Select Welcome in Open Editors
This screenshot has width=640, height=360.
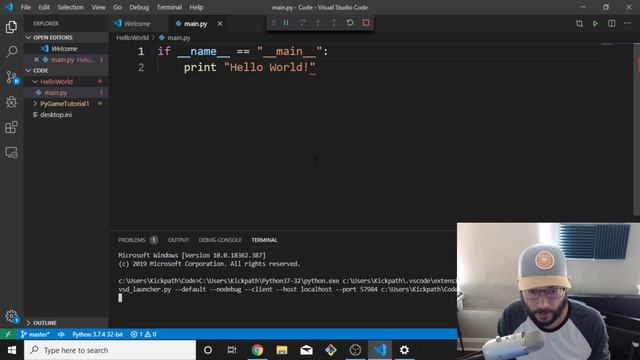[x=64, y=49]
